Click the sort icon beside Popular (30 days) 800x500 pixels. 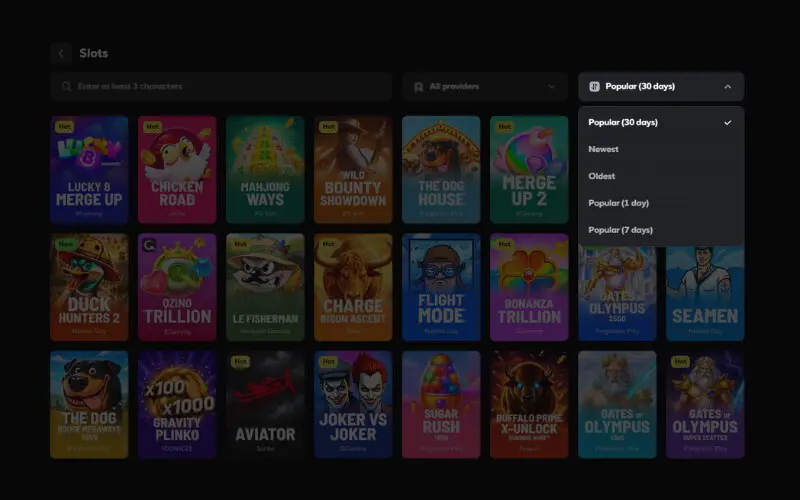pyautogui.click(x=594, y=86)
